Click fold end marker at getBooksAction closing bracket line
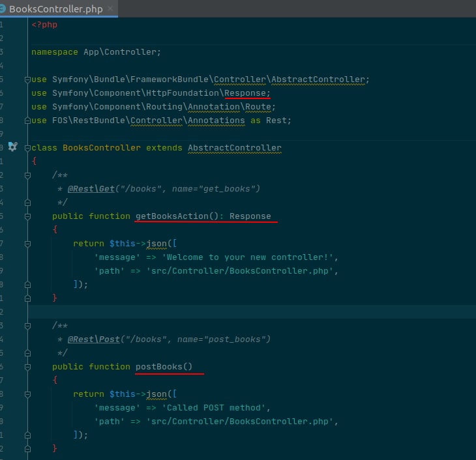 [x=27, y=285]
